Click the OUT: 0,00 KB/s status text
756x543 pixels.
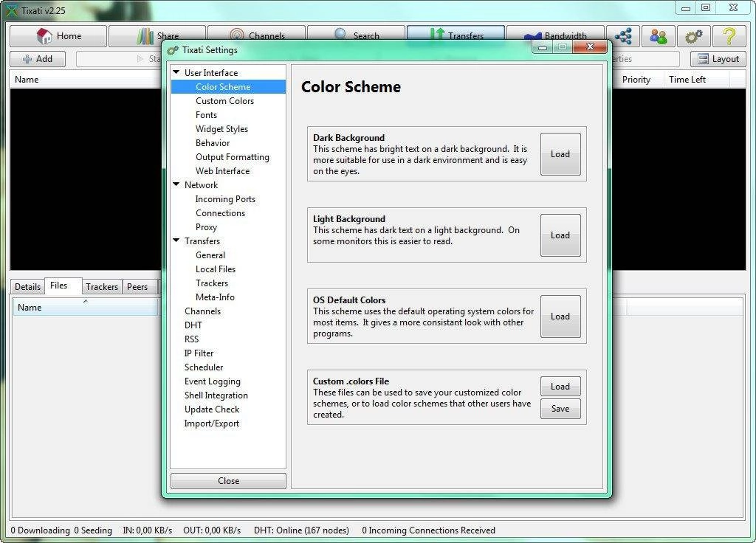click(x=212, y=530)
